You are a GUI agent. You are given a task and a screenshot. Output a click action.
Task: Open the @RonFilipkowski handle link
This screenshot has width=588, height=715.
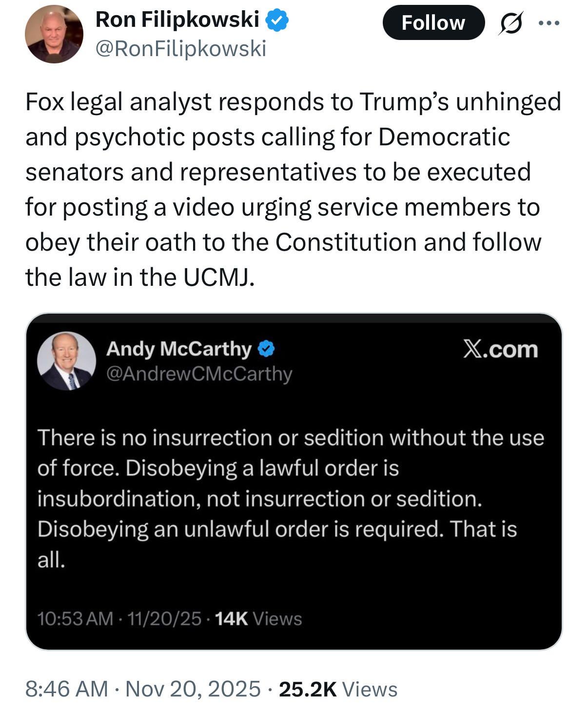tap(181, 48)
